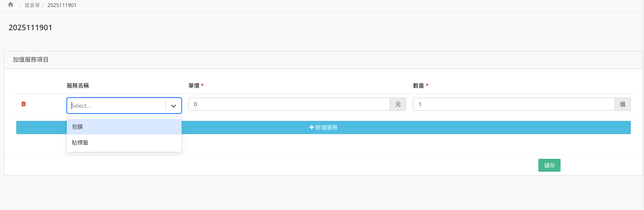The width and height of the screenshot is (644, 210).
Task: Focus the 單價 unit price input
Action: pos(289,104)
